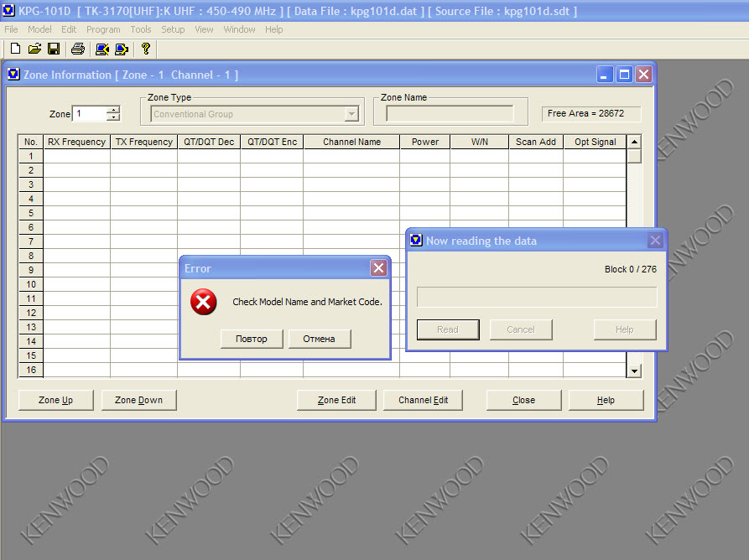Open the Conventional Group combo box

point(255,114)
